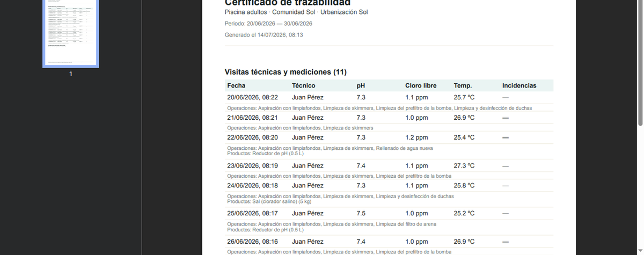Select the page 1 thumbnail in sidebar

(x=71, y=33)
